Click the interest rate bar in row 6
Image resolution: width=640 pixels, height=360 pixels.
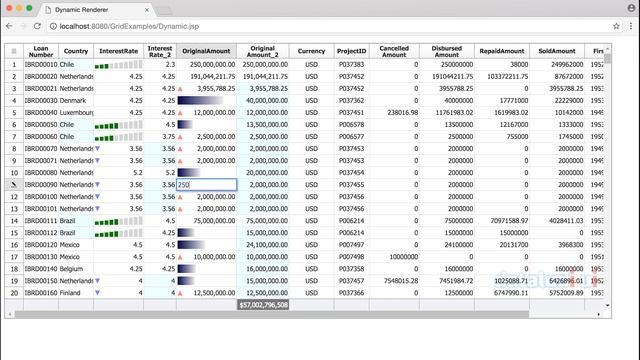[118, 124]
